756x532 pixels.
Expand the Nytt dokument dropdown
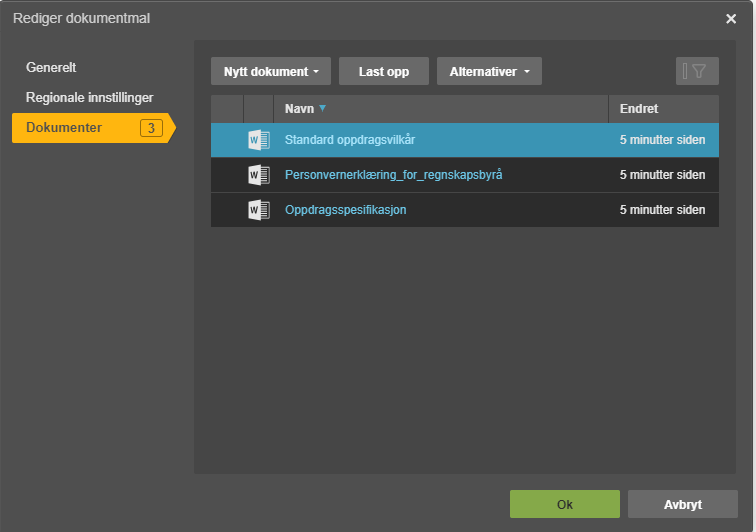click(x=271, y=71)
